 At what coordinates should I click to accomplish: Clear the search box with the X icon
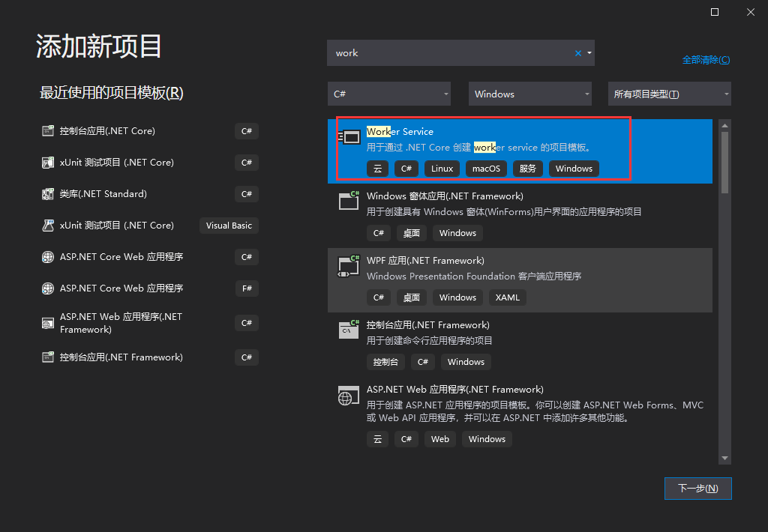(x=578, y=53)
